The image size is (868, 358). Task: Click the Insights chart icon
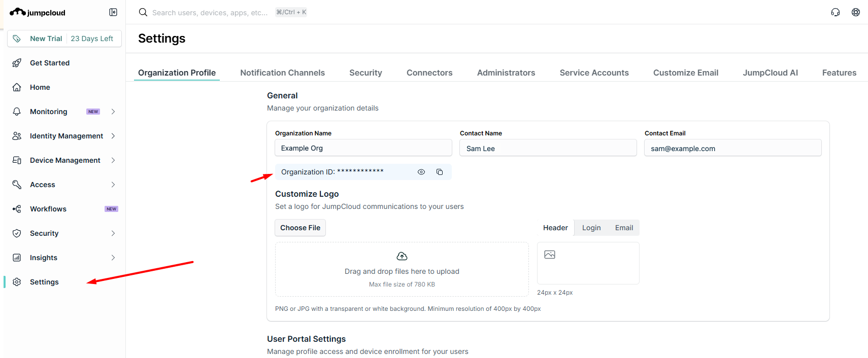pos(17,258)
